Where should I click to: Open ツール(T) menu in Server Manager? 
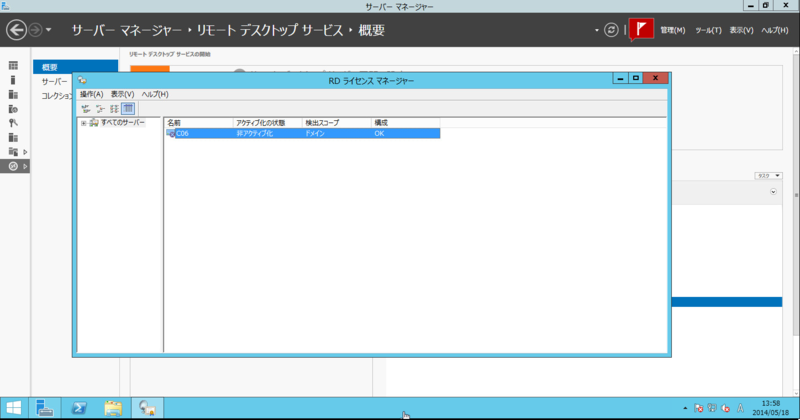pos(708,30)
